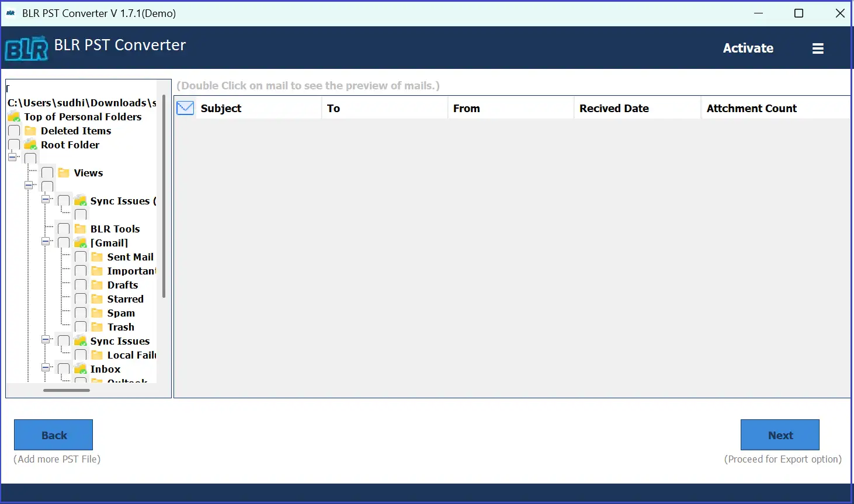The height and width of the screenshot is (504, 854).
Task: Click the horizontal scrollbar below the folder tree
Action: click(66, 390)
